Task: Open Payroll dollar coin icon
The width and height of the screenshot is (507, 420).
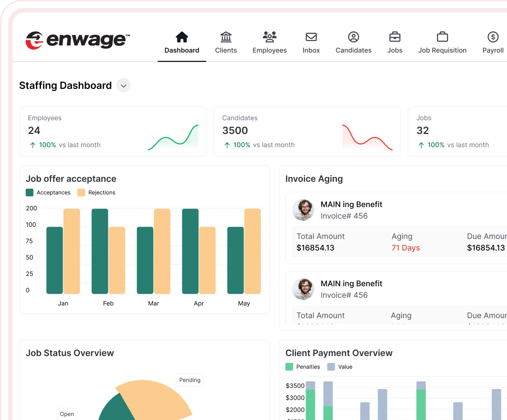Action: (493, 37)
